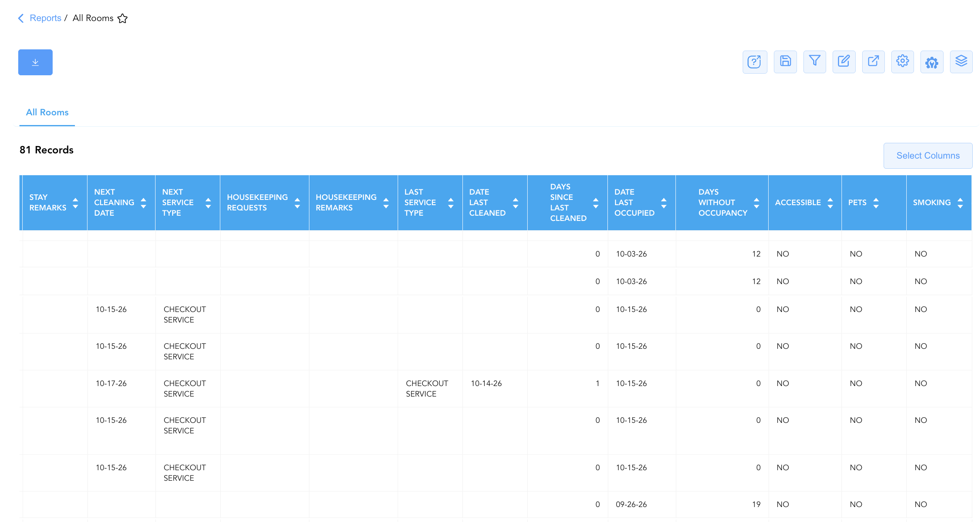Click the blue download button
The height and width of the screenshot is (522, 980).
[x=35, y=62]
